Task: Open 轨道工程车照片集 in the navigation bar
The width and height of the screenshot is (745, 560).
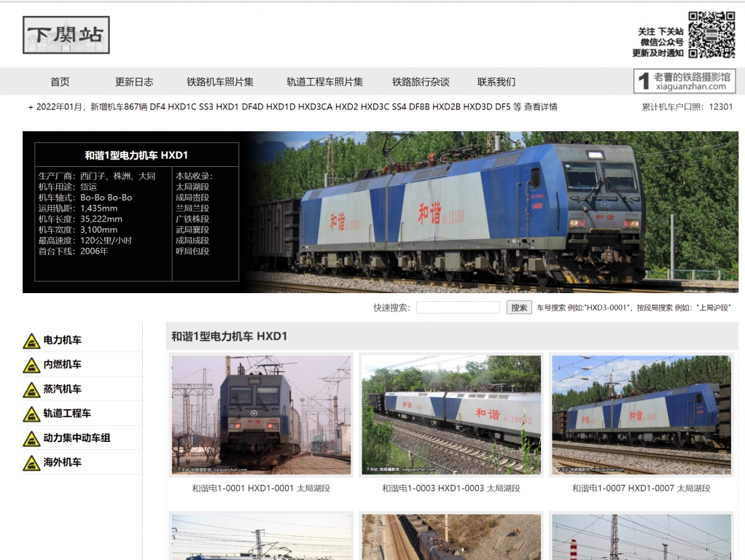Action: coord(324,82)
